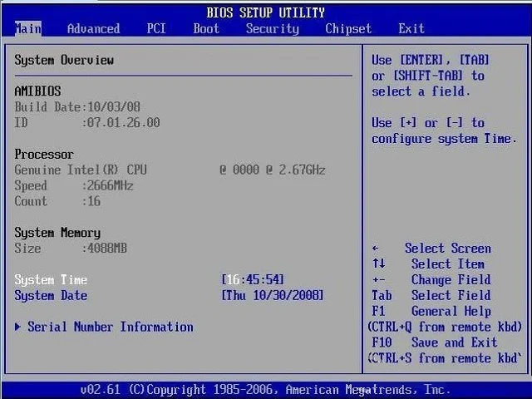Open the Advanced tab
This screenshot has width=532, height=399.
[x=94, y=29]
